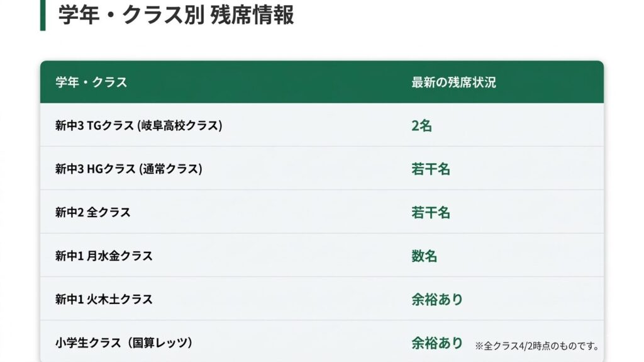Click the 新中3 TGクラス row label
The height and width of the screenshot is (362, 644).
94,125
